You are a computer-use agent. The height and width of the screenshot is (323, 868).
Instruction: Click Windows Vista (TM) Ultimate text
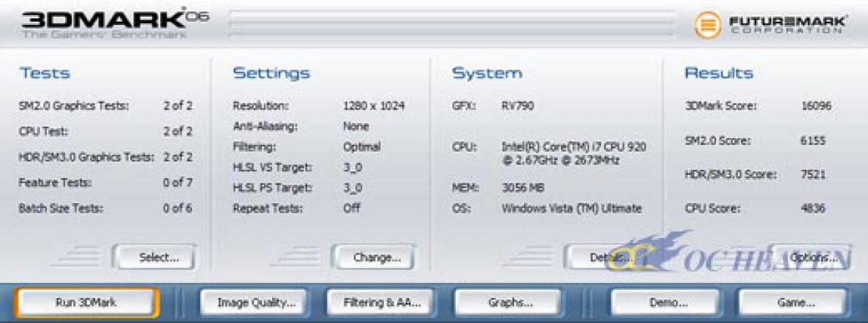(572, 209)
